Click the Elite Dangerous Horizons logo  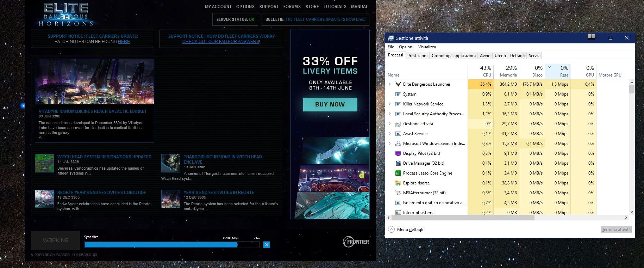click(x=66, y=15)
